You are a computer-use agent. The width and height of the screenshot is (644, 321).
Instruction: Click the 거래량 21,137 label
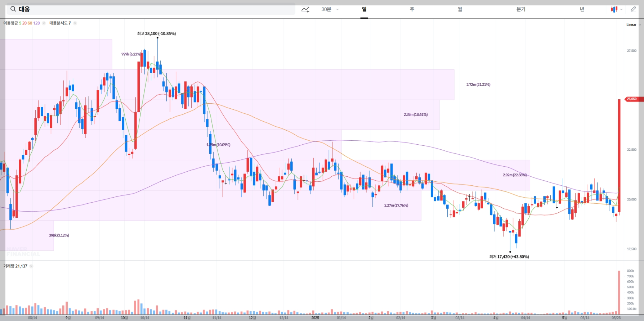point(15,266)
